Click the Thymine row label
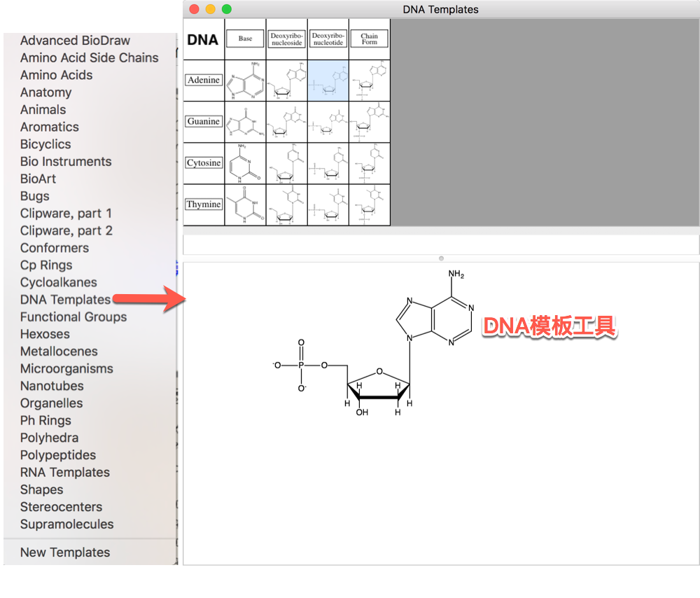Viewport: 700px width, 598px height. (x=204, y=204)
